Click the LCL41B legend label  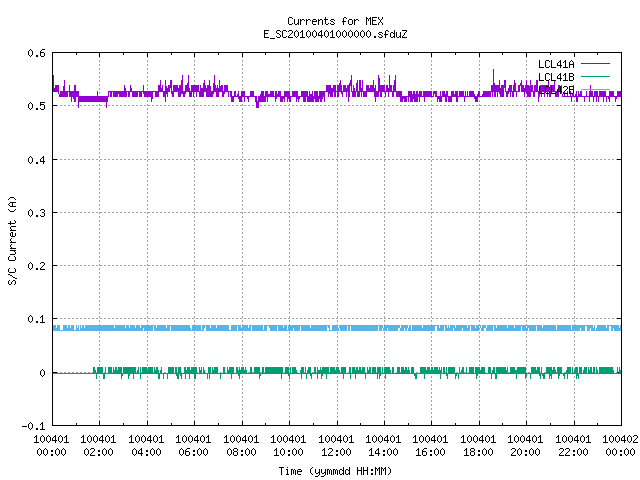pyautogui.click(x=556, y=77)
